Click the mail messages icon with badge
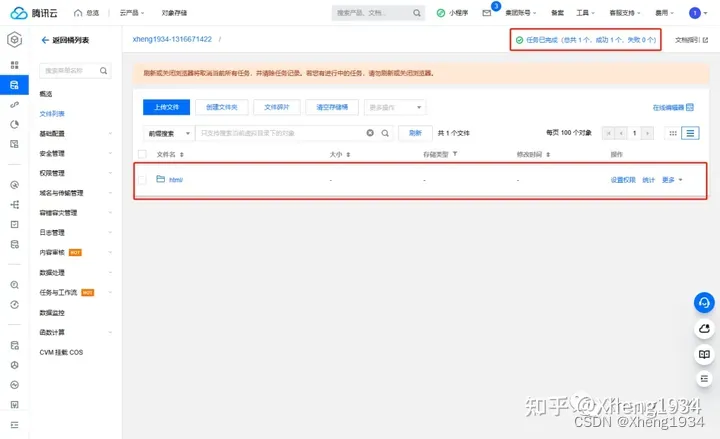720x439 pixels. [x=487, y=13]
